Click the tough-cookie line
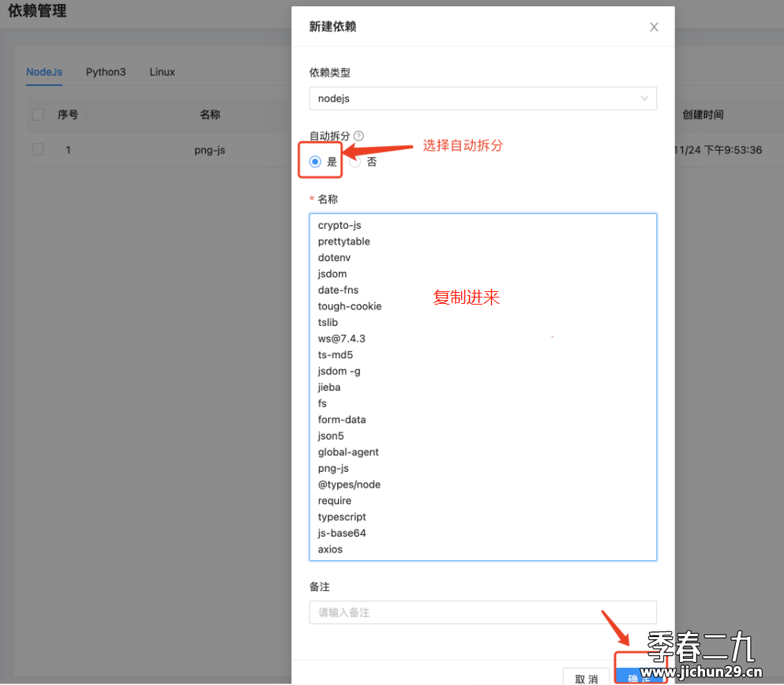Image resolution: width=784 pixels, height=685 pixels. 350,306
